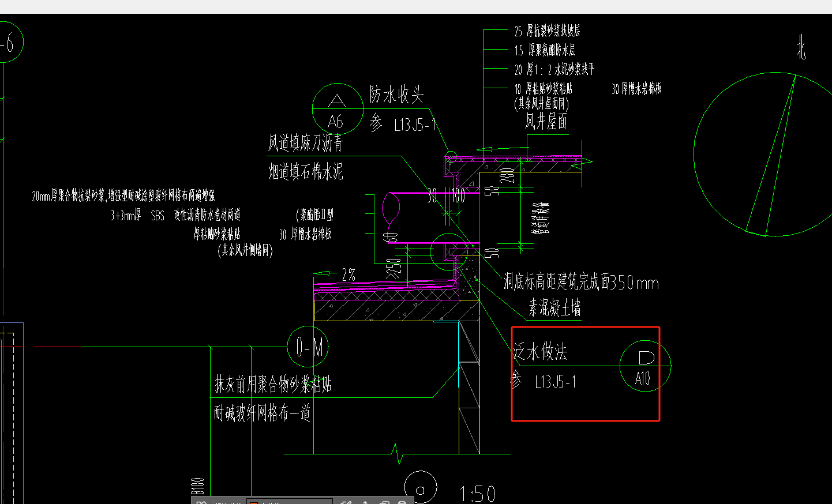Select the (聚酯胎II型 note
The height and width of the screenshot is (504, 832).
(315, 215)
